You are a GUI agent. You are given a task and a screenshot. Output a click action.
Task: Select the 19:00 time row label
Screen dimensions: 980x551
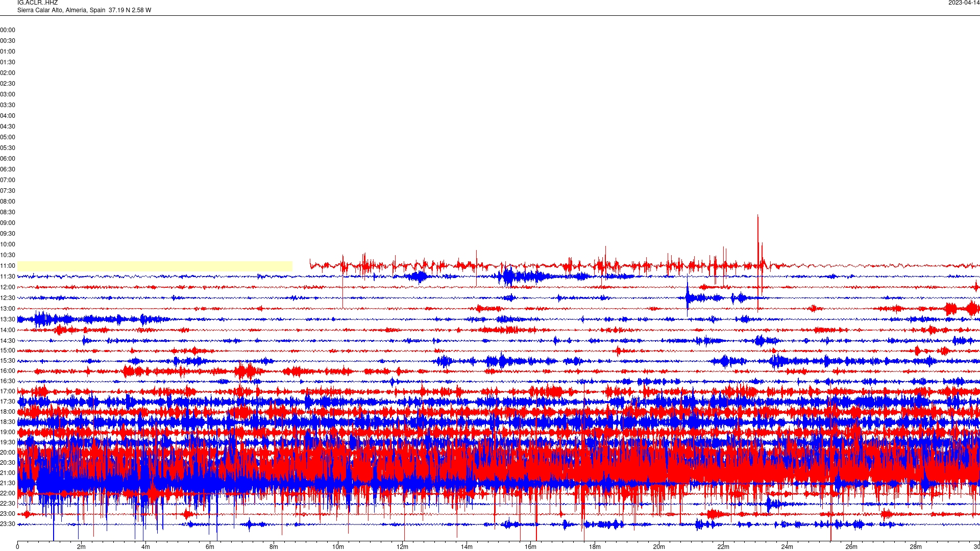point(8,432)
